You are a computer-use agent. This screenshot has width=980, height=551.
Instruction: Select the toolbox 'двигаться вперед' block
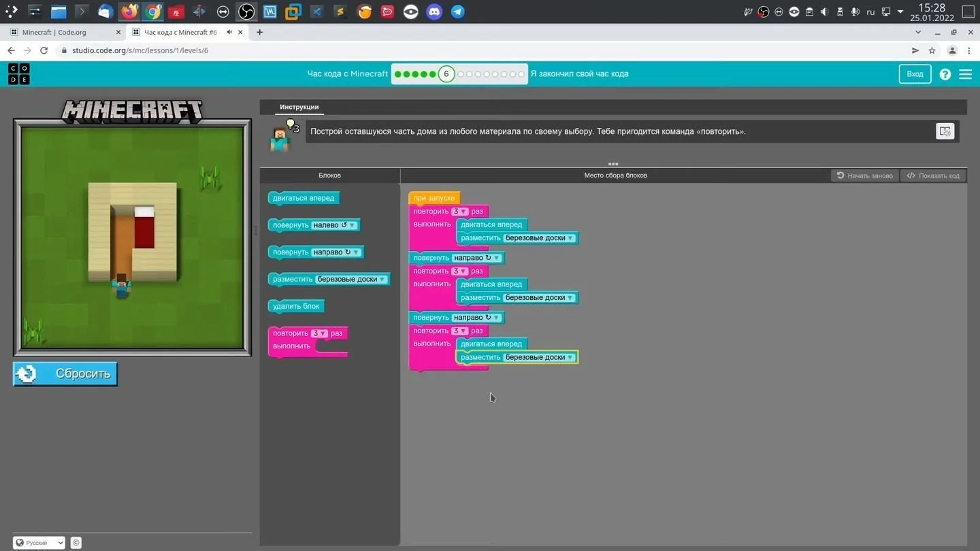click(304, 198)
